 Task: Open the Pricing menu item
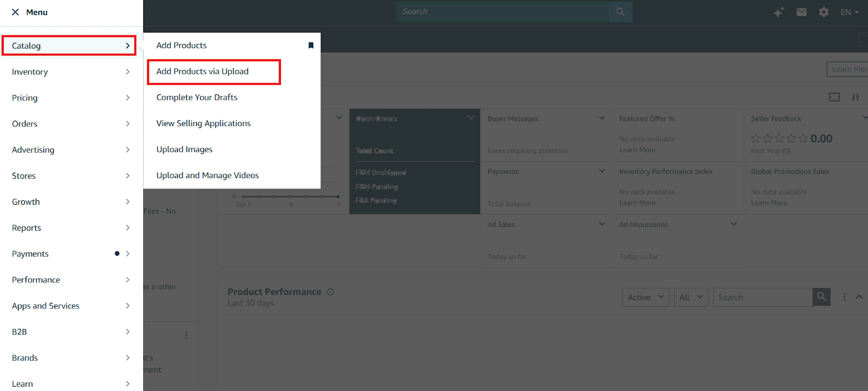(71, 98)
